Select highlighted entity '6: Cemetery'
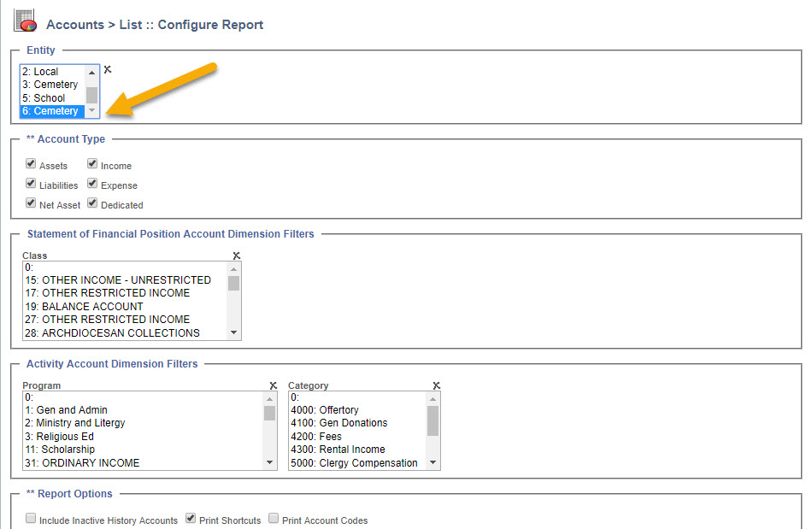The height and width of the screenshot is (529, 812). coord(52,111)
